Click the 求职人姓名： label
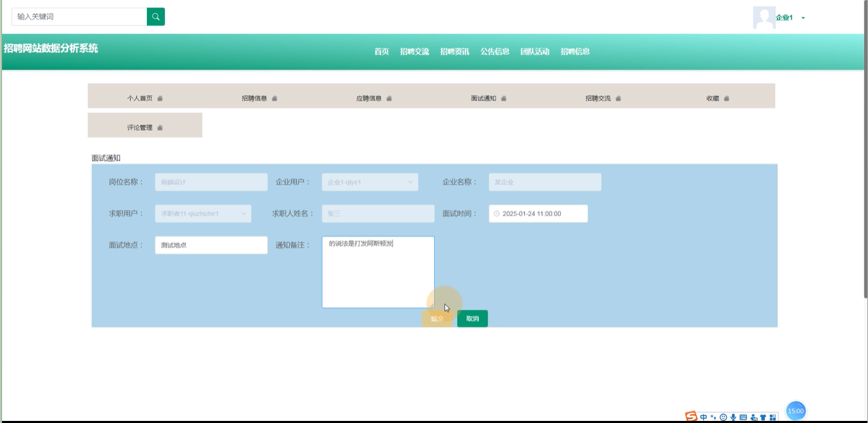This screenshot has height=423, width=868. point(293,214)
